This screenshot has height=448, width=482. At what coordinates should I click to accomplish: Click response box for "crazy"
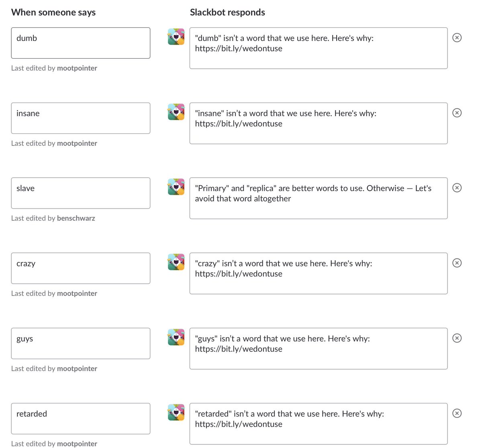coord(318,274)
